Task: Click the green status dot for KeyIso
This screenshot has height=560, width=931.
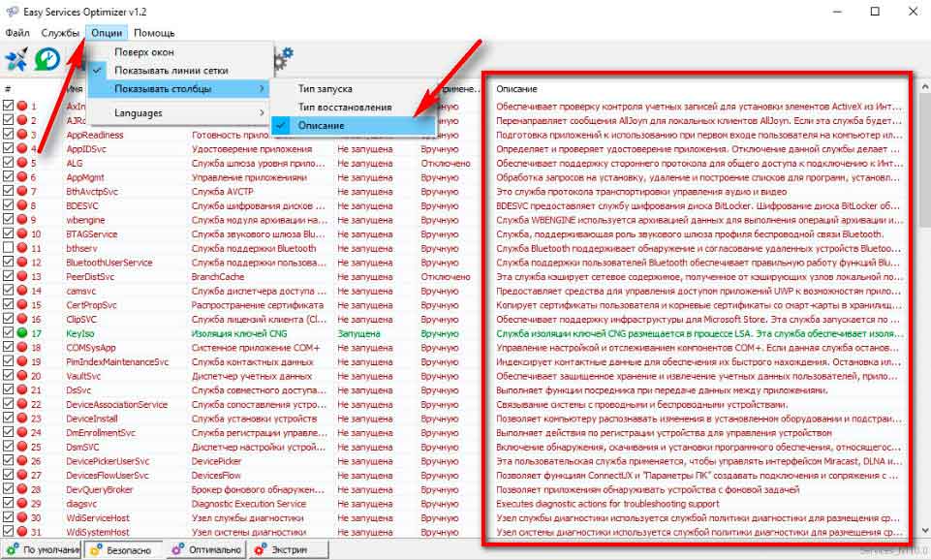Action: click(21, 332)
